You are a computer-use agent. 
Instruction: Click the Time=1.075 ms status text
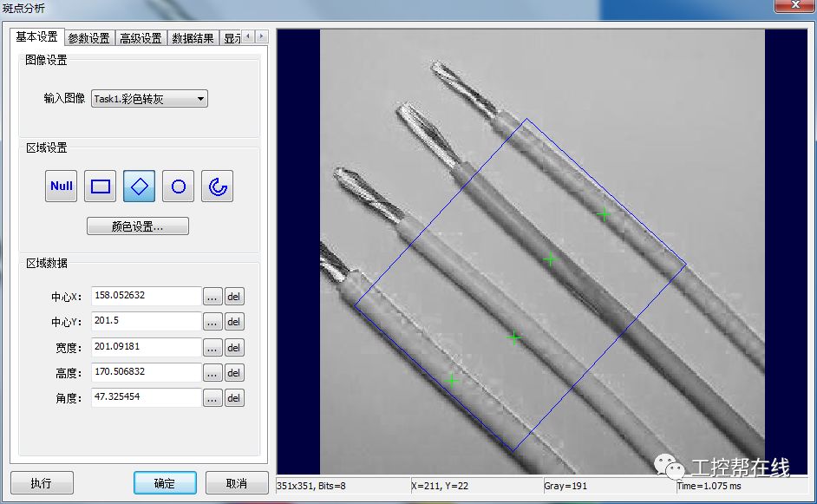[x=709, y=486]
